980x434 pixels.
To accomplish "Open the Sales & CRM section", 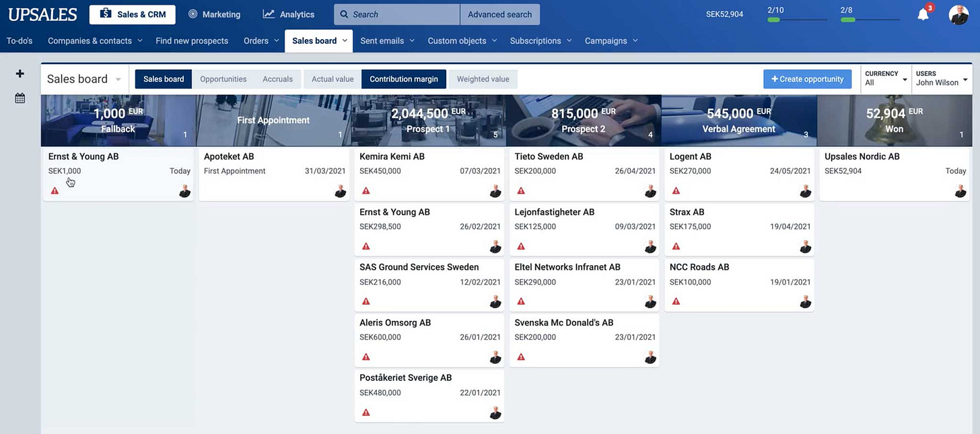I will coord(133,14).
